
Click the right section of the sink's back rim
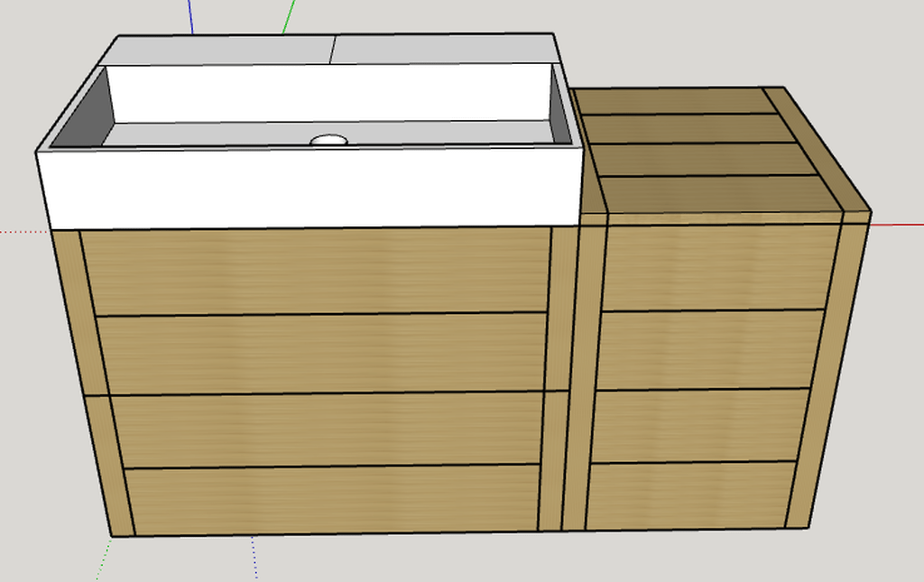pyautogui.click(x=446, y=49)
